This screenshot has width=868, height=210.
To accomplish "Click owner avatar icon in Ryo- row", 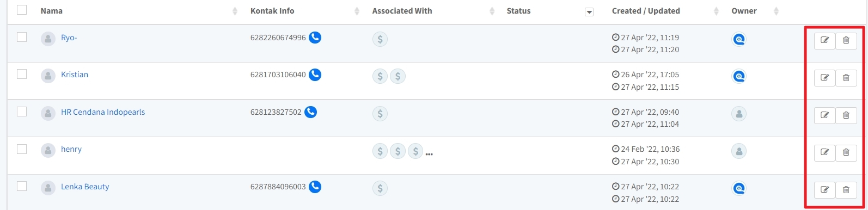I will click(x=739, y=39).
